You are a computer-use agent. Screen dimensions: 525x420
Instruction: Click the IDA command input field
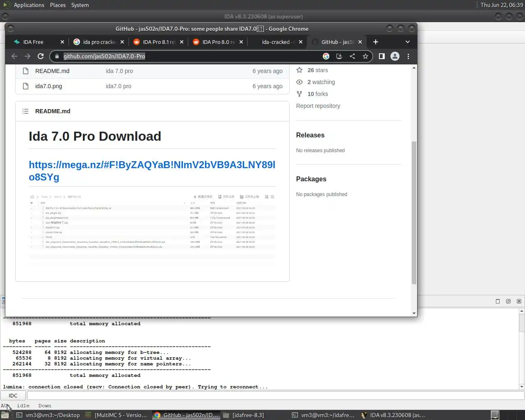(276, 395)
